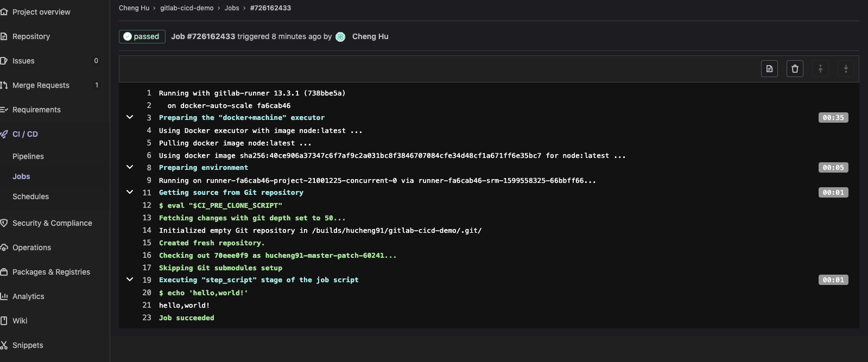Click the Cheng Hu author link

point(370,36)
